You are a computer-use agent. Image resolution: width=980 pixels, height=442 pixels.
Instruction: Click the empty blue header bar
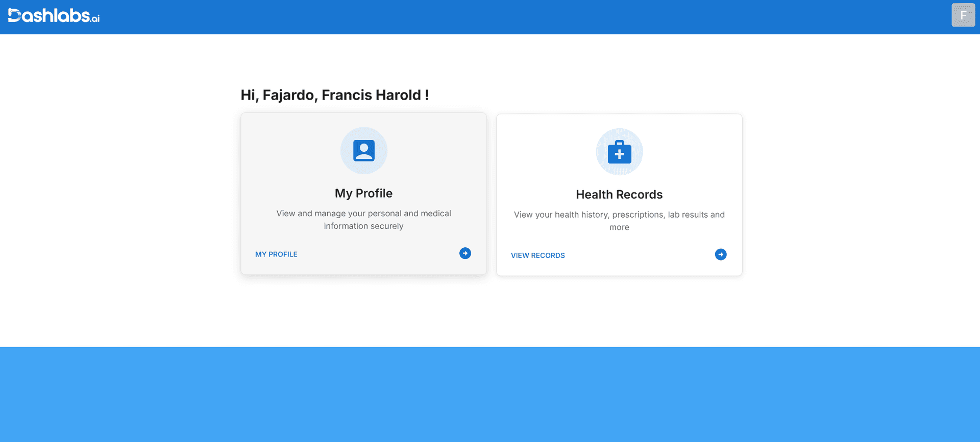click(510, 17)
